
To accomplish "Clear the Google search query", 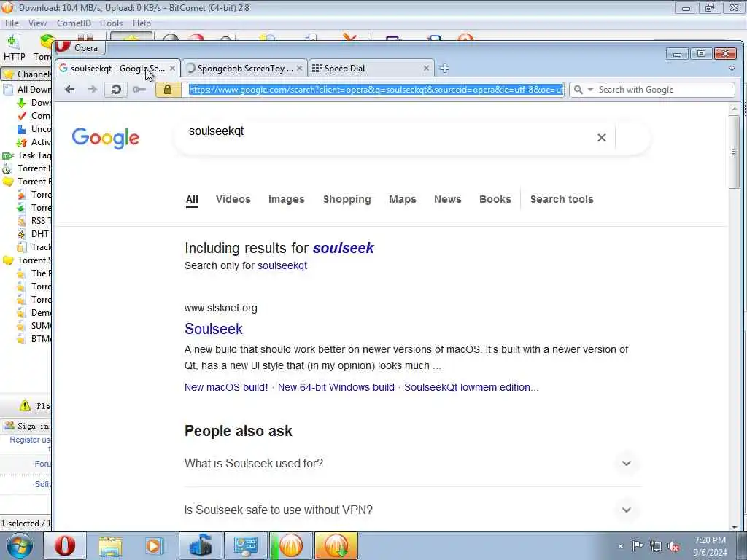I will 602,138.
